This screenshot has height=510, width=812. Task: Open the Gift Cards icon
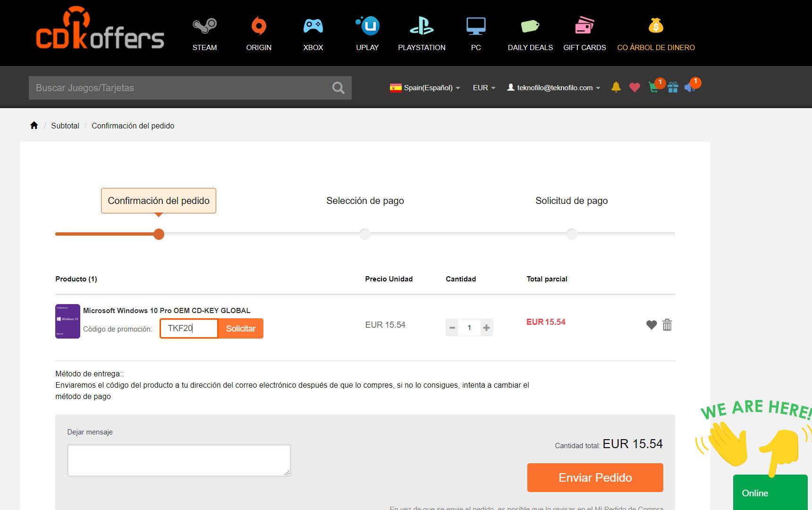pyautogui.click(x=584, y=25)
